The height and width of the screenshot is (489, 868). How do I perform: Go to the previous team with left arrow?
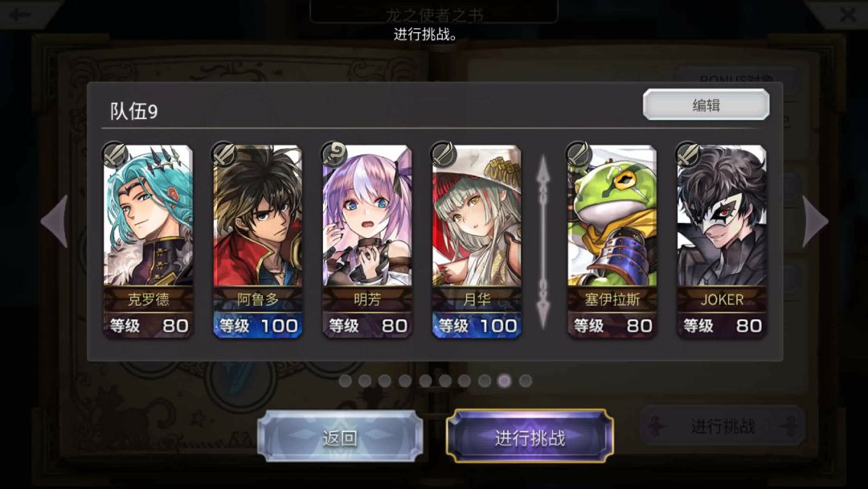(55, 221)
